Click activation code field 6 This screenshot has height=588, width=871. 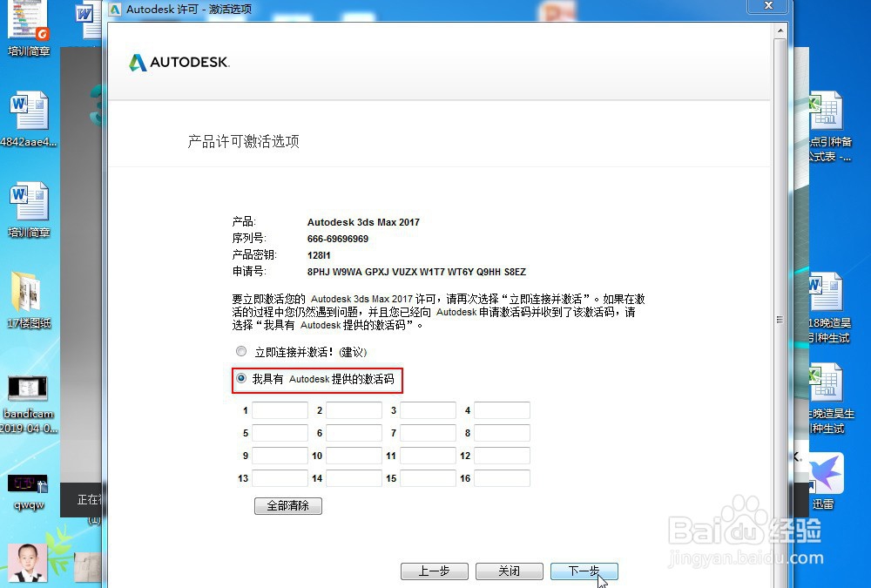pyautogui.click(x=354, y=433)
